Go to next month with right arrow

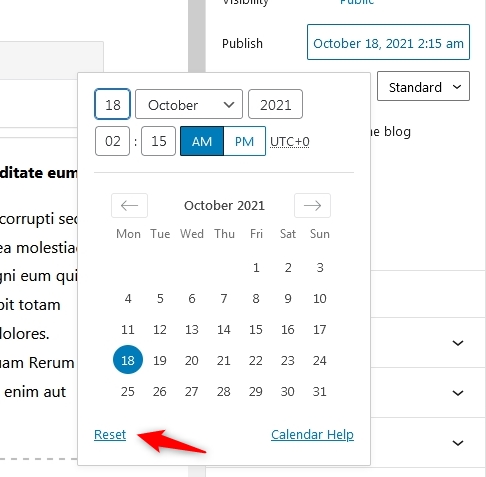point(312,205)
